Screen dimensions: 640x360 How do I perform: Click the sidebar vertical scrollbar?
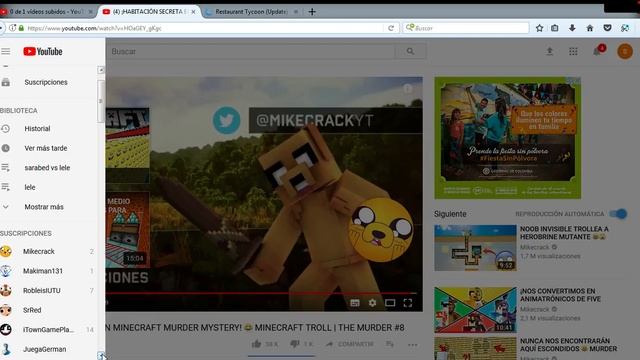(x=101, y=101)
